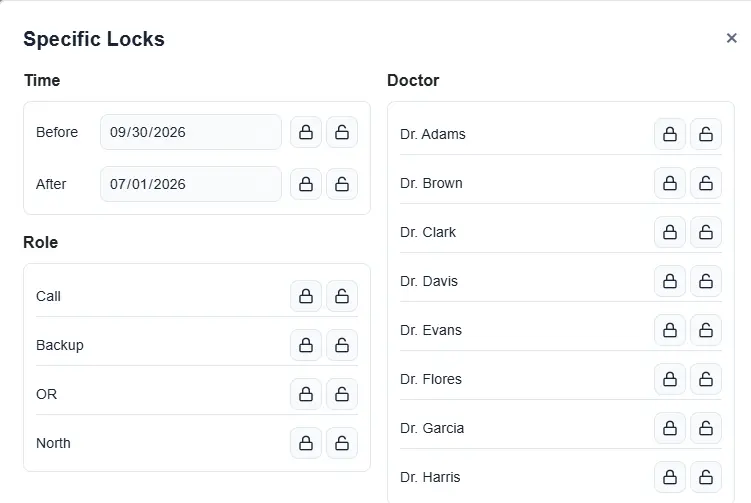Unlock the Backup role
The width and height of the screenshot is (751, 503).
[342, 345]
